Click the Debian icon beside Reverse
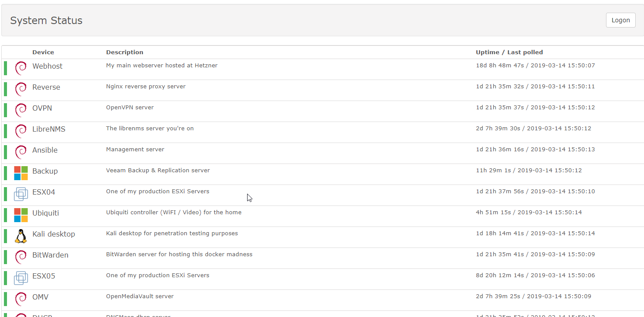The width and height of the screenshot is (644, 317). click(x=21, y=89)
